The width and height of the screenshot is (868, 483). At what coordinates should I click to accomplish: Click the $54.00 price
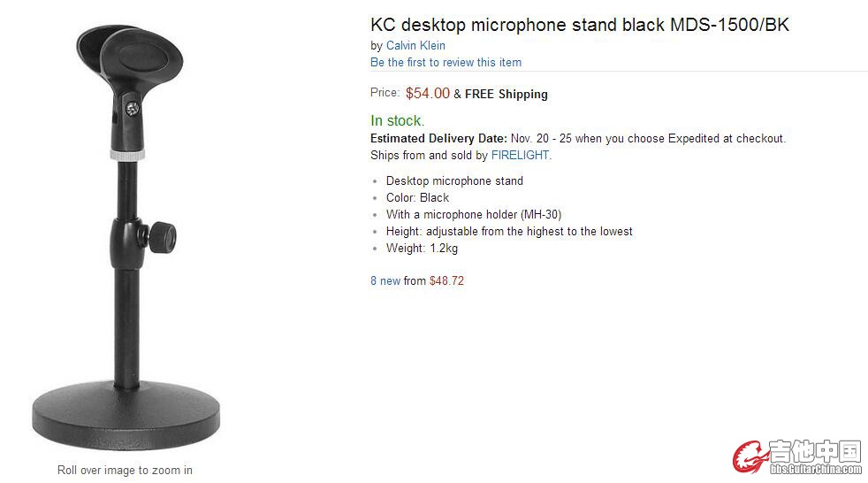tap(428, 93)
